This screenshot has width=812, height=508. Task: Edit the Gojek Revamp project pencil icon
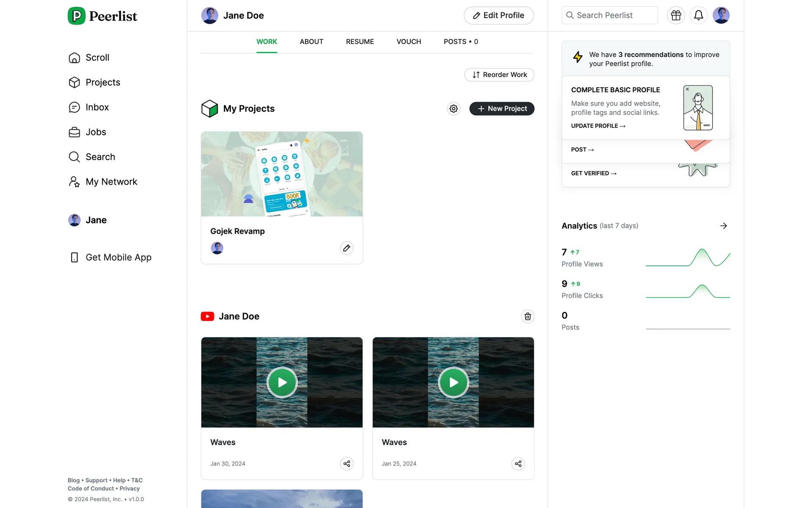click(x=346, y=248)
